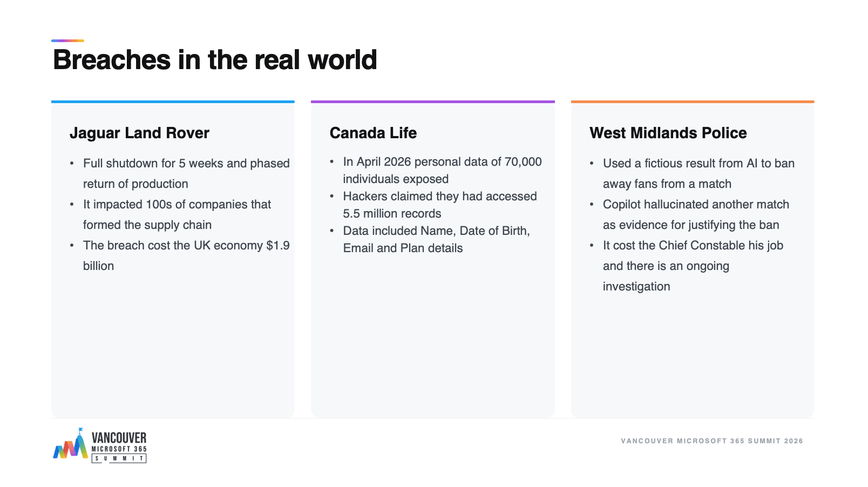Click the West Midlands Police heading

click(x=668, y=133)
